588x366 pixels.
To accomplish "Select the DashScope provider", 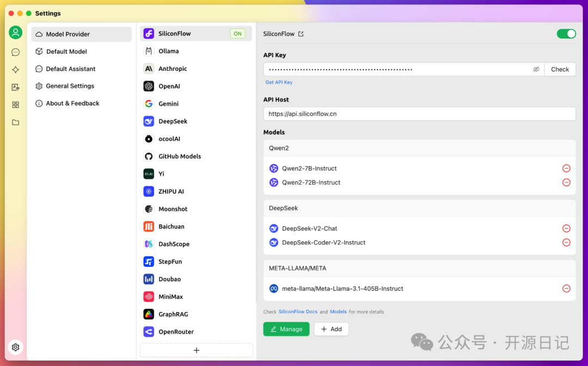I will pos(196,244).
